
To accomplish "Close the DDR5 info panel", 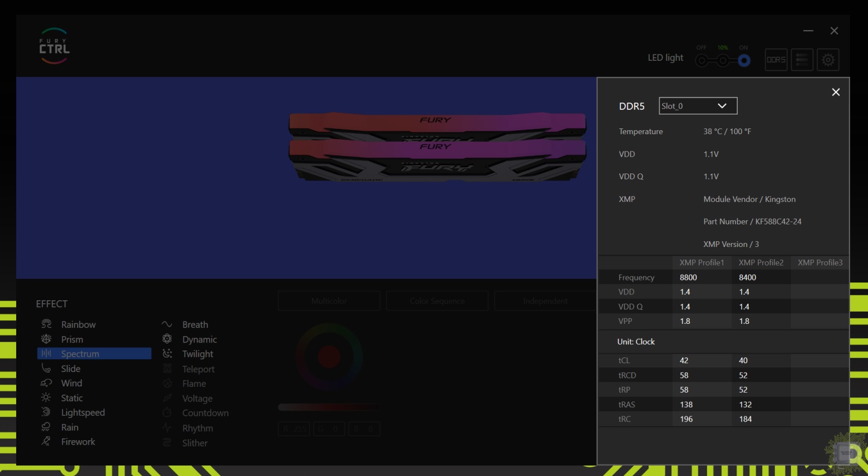I will tap(836, 92).
